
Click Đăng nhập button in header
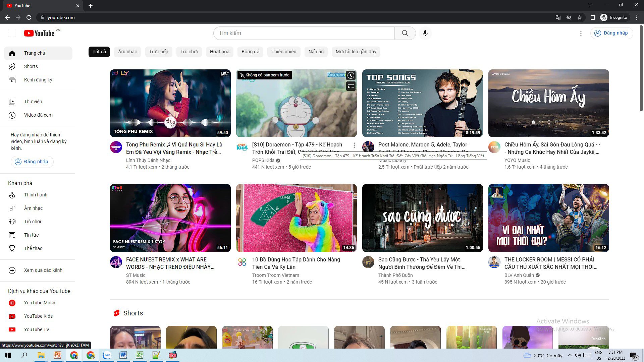611,33
